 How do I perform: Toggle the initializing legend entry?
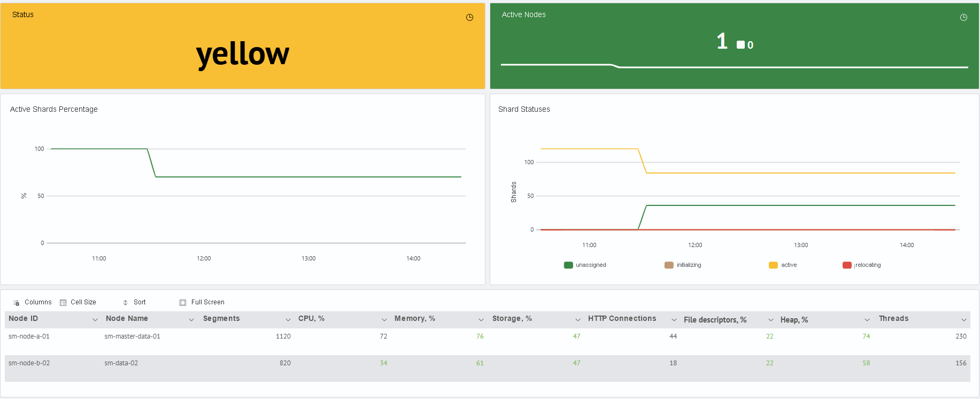point(683,265)
